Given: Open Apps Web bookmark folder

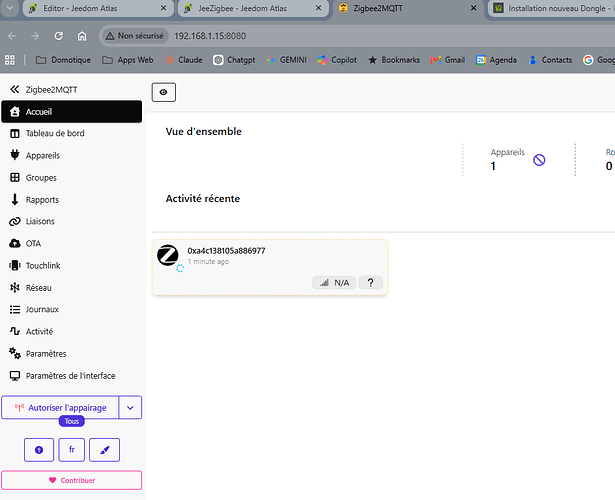Looking at the screenshot, I should pos(128,60).
